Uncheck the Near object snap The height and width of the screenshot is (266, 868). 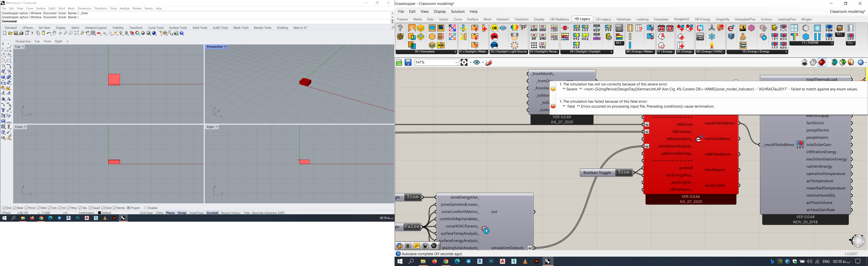click(15, 208)
